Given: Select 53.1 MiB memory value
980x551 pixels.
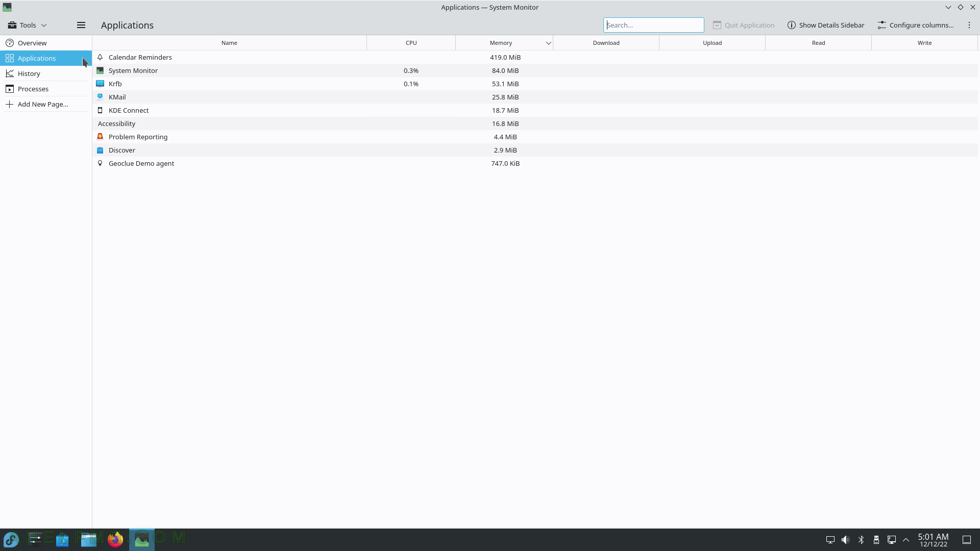Looking at the screenshot, I should click(505, 84).
